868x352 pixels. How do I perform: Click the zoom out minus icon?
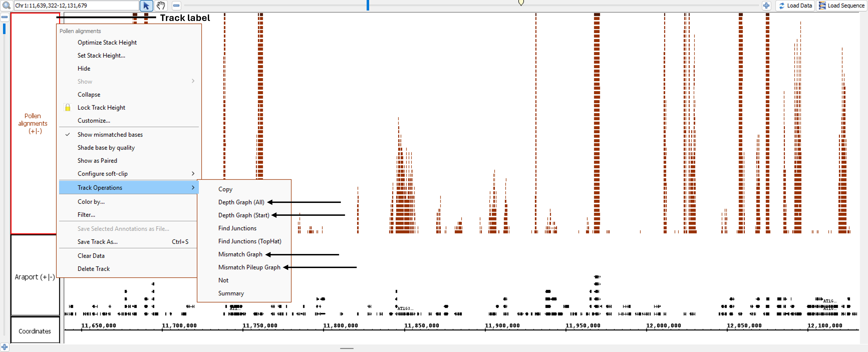point(176,5)
